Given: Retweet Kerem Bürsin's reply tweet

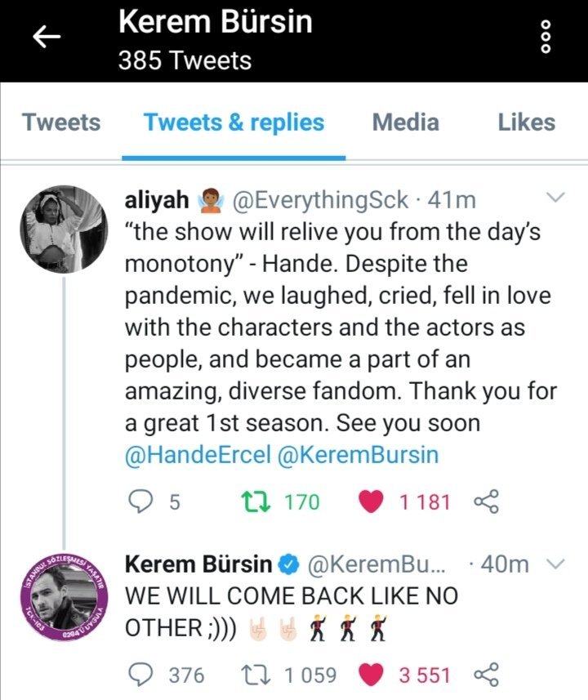Looking at the screenshot, I should pyautogui.click(x=265, y=675).
